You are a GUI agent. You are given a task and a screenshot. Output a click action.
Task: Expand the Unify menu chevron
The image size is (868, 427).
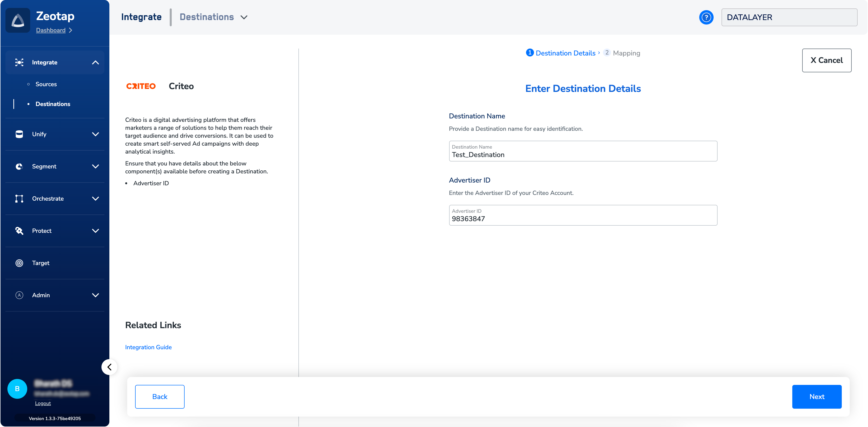(95, 134)
